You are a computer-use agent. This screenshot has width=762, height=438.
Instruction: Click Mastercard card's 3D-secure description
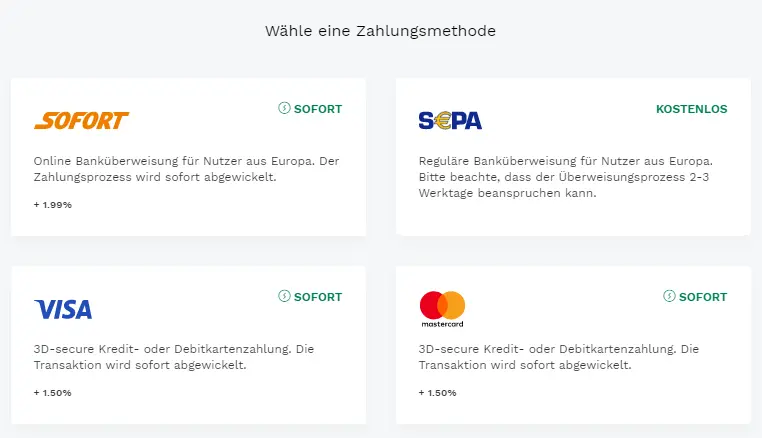pos(558,357)
